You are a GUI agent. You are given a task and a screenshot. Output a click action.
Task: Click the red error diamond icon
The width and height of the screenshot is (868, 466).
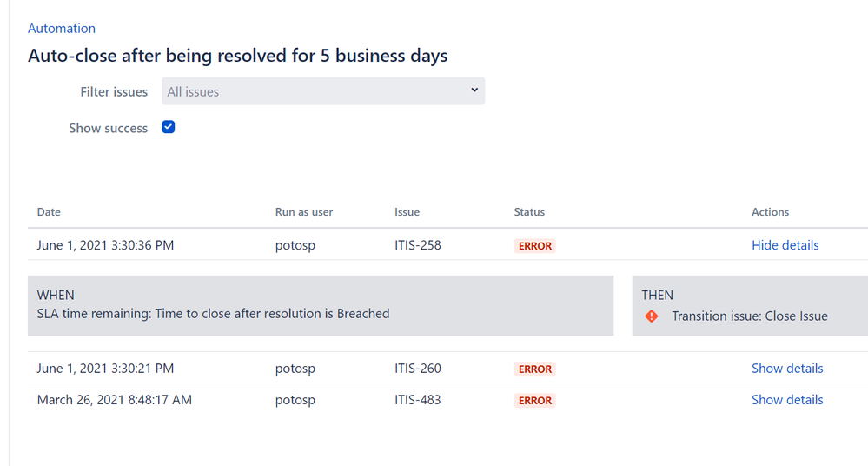tap(652, 316)
